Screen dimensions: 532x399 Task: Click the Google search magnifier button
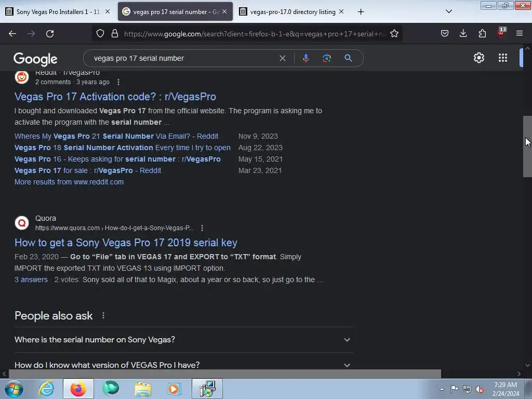[x=348, y=58]
